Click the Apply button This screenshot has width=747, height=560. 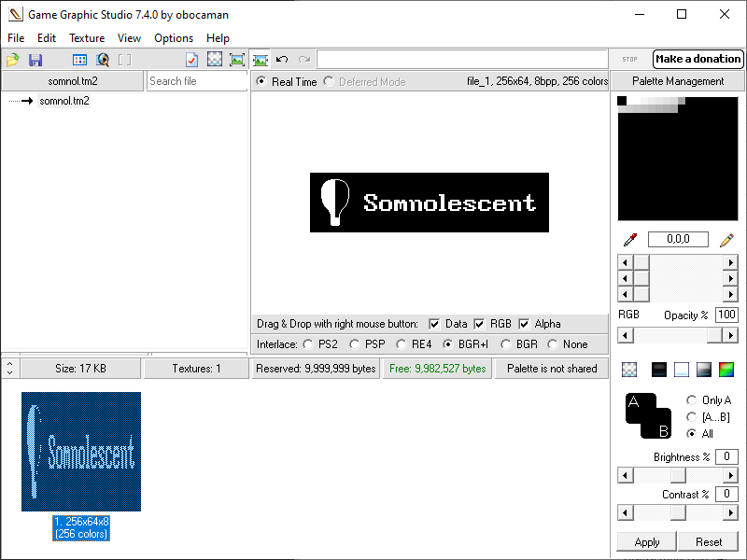647,541
